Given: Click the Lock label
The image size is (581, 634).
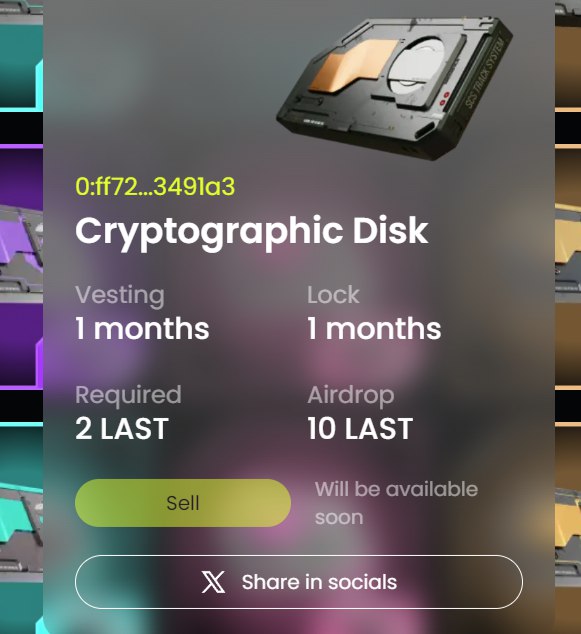Looking at the screenshot, I should coord(333,294).
